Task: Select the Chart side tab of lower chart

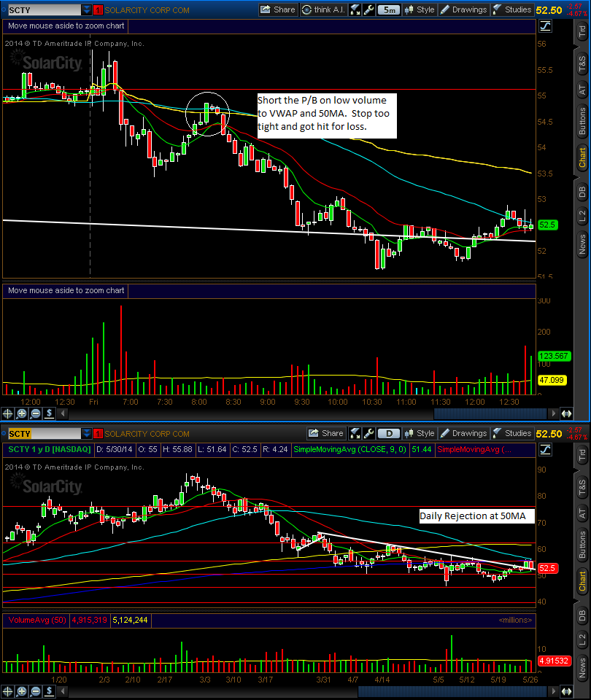Action: [x=582, y=581]
